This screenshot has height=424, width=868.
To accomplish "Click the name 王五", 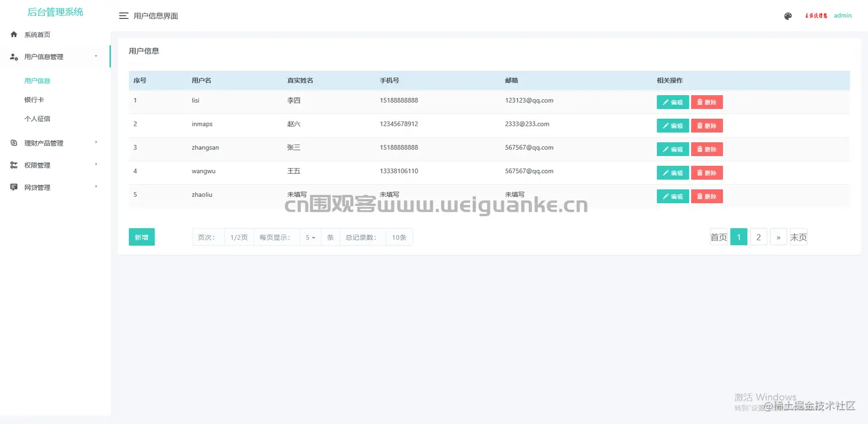I will 294,171.
